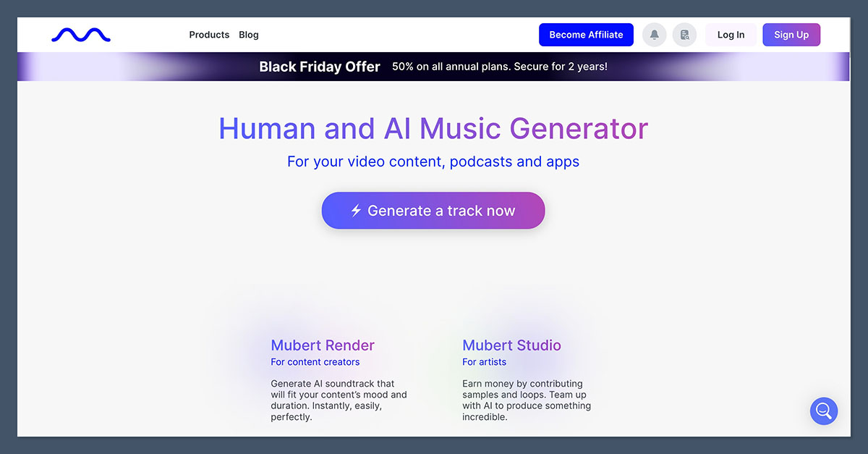The height and width of the screenshot is (454, 868).
Task: Click the document search icon in header
Action: tap(684, 35)
